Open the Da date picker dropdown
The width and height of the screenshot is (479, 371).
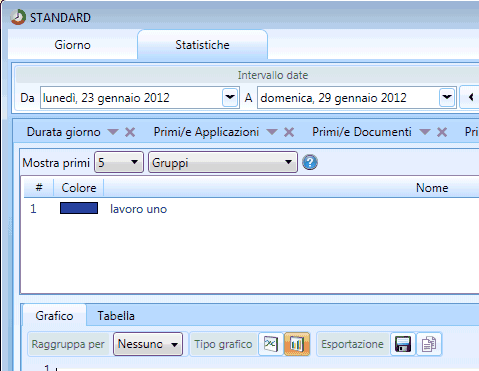pyautogui.click(x=230, y=97)
